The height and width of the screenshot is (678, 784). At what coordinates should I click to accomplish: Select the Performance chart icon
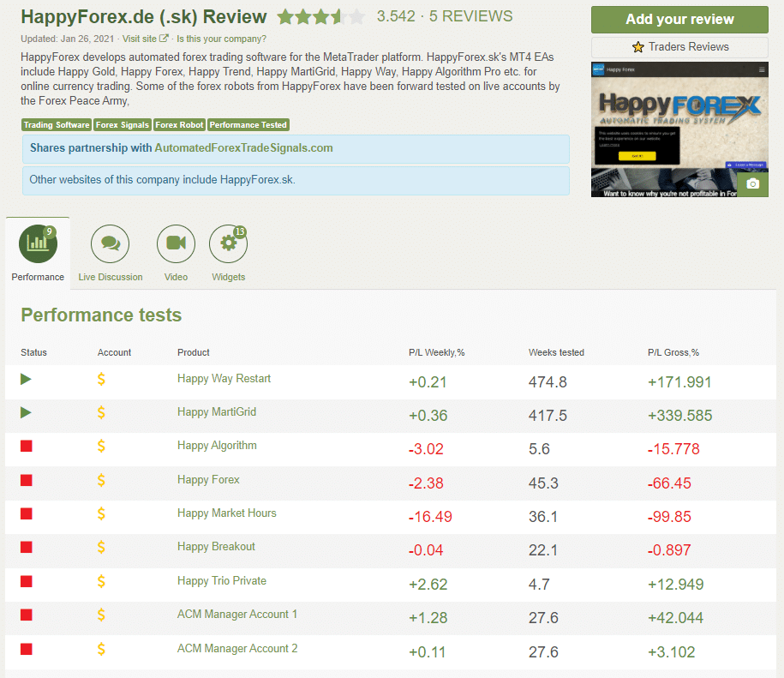37,243
